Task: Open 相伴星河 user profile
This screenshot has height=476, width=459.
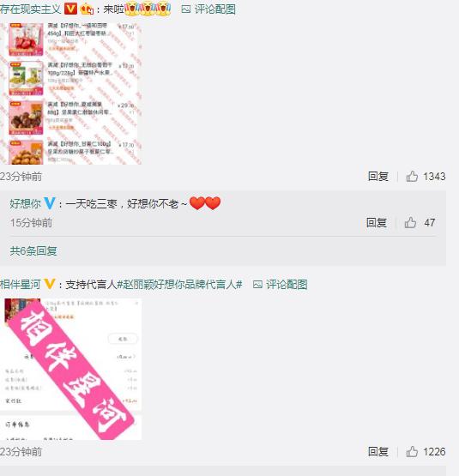Action: click(20, 285)
